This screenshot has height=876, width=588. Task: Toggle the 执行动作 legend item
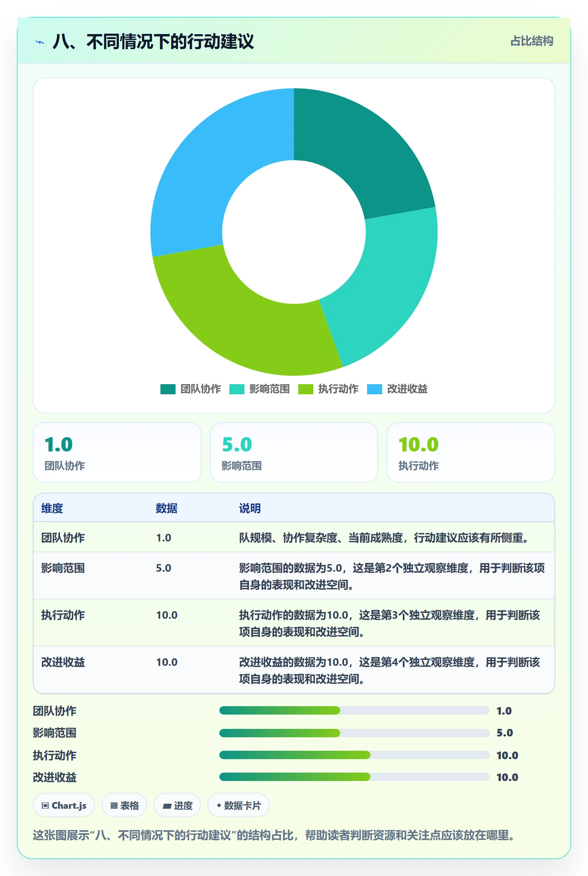click(328, 389)
